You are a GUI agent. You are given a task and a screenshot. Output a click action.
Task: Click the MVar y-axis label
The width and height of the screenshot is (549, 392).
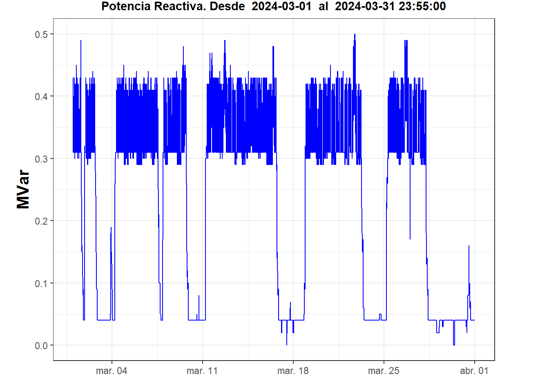tap(23, 189)
